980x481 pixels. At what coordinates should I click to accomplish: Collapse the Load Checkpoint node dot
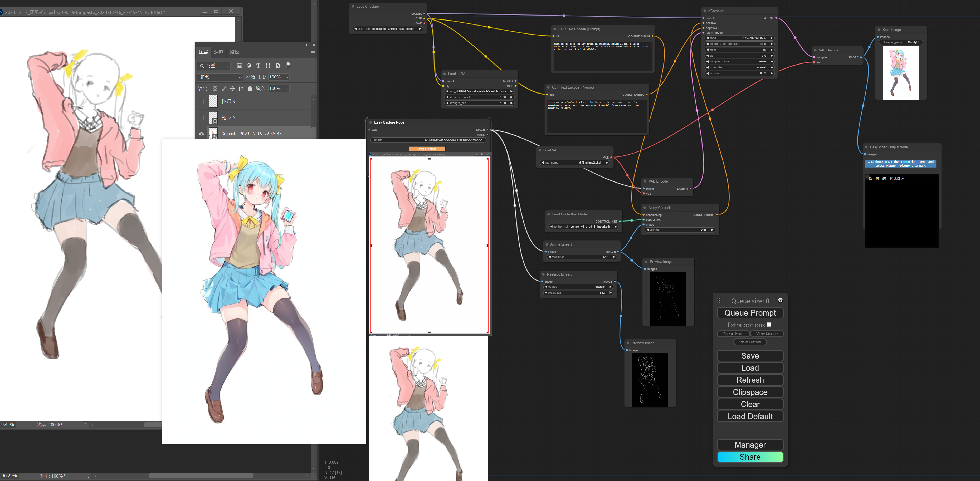tap(353, 7)
